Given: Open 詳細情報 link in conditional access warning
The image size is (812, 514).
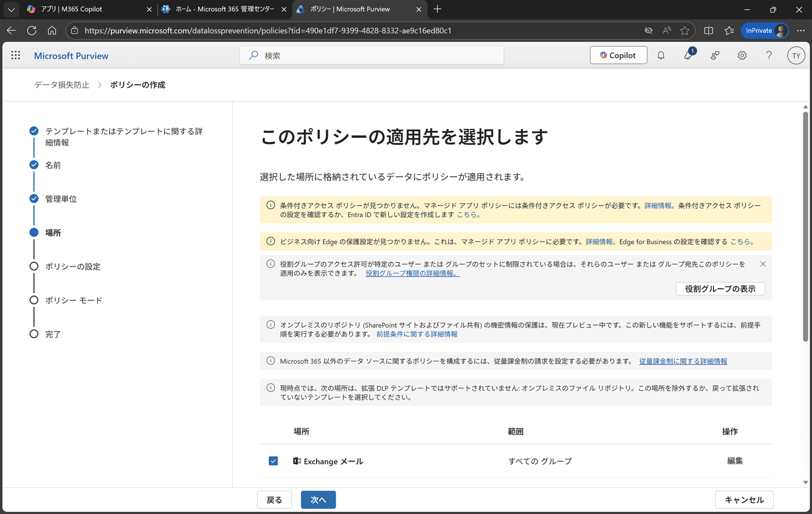Looking at the screenshot, I should pos(658,206).
